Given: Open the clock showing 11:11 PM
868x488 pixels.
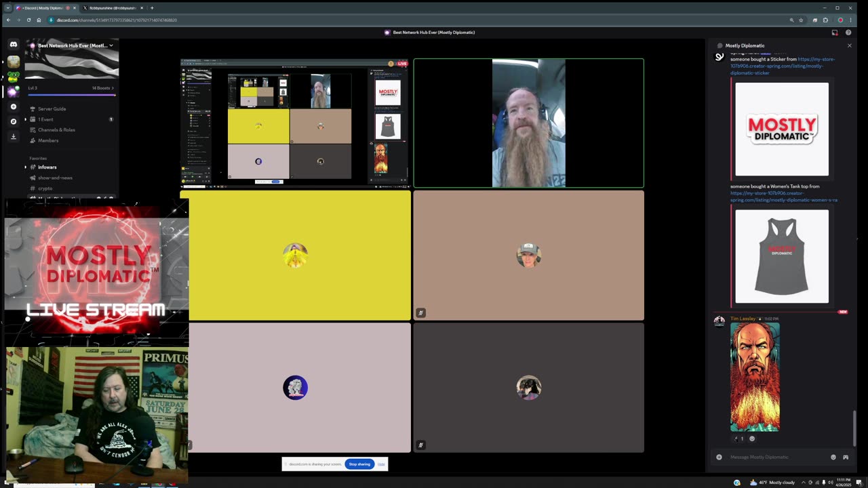Looking at the screenshot, I should coord(844,482).
